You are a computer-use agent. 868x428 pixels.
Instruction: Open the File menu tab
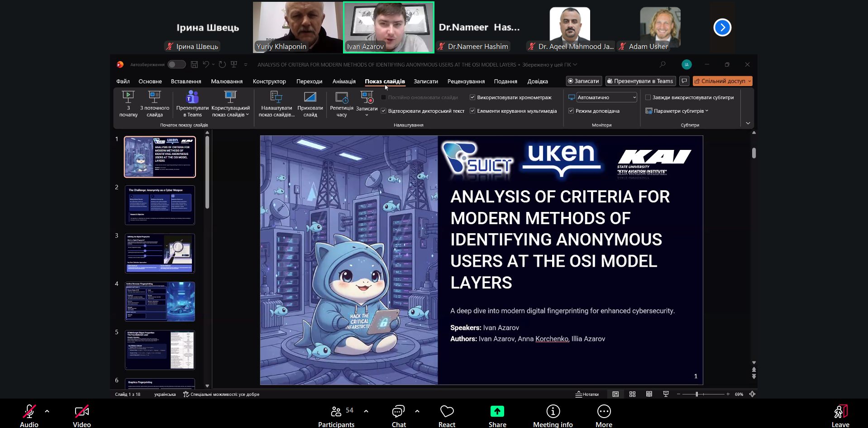pos(123,82)
